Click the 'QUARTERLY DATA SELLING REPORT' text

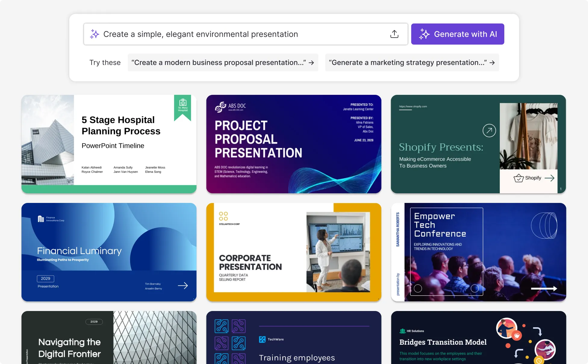[x=234, y=277]
